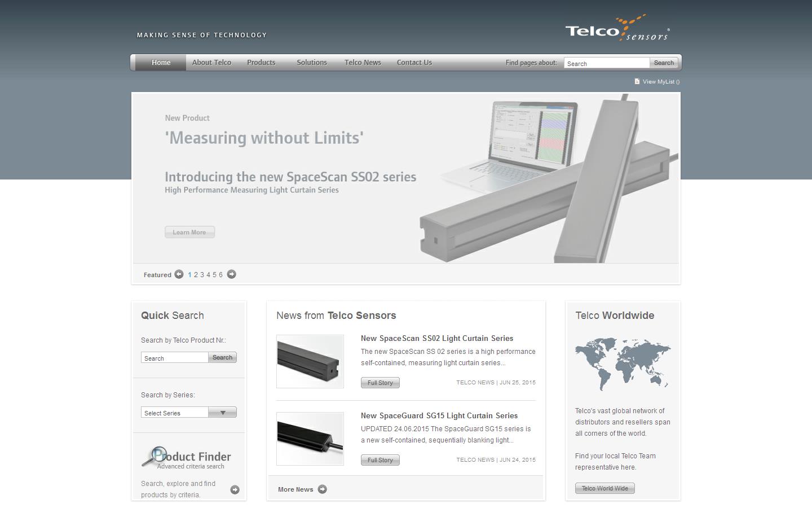Open the SpaceGuard SG15 product thumbnail
The height and width of the screenshot is (508, 812).
[310, 439]
